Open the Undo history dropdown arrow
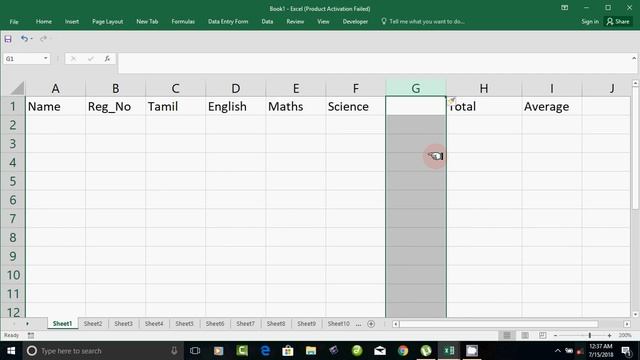This screenshot has width=640, height=360. [x=31, y=39]
